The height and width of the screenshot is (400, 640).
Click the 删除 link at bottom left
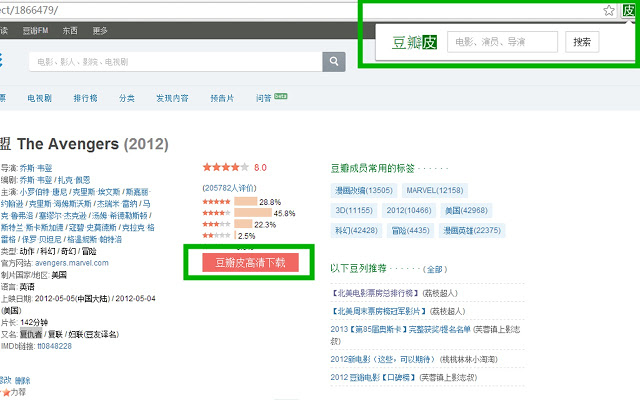[22, 380]
